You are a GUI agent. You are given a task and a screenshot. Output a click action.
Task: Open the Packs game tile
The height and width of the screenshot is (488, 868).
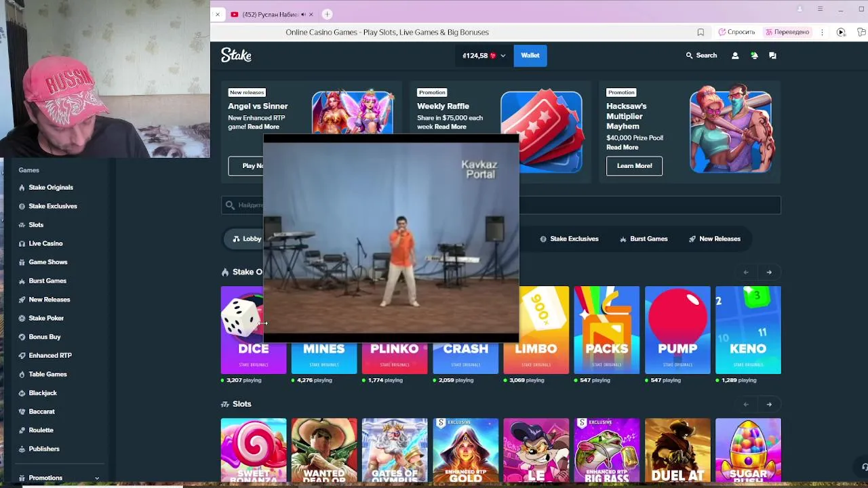[606, 330]
